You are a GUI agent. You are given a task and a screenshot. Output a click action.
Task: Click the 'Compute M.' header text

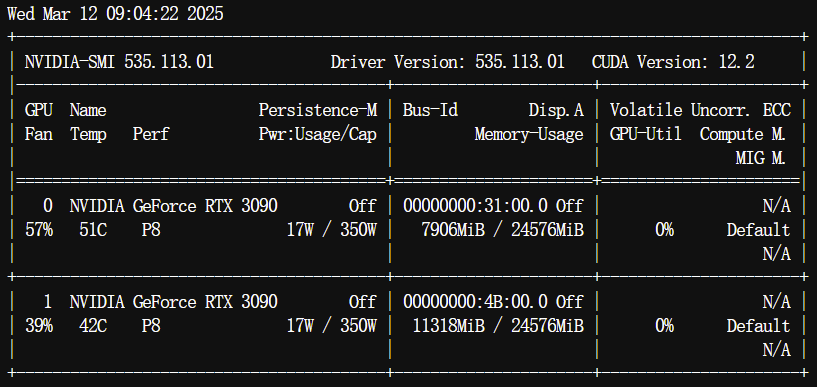tap(743, 134)
